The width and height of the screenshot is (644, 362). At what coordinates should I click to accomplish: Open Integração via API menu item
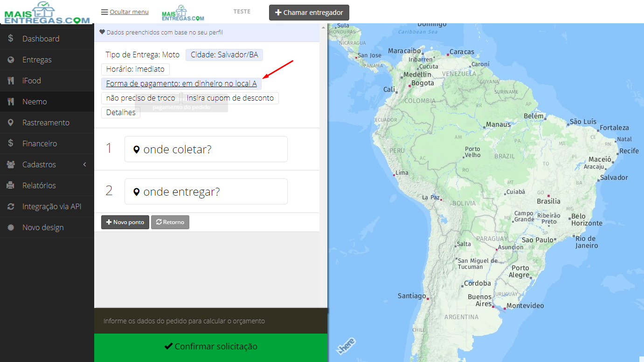(x=47, y=206)
